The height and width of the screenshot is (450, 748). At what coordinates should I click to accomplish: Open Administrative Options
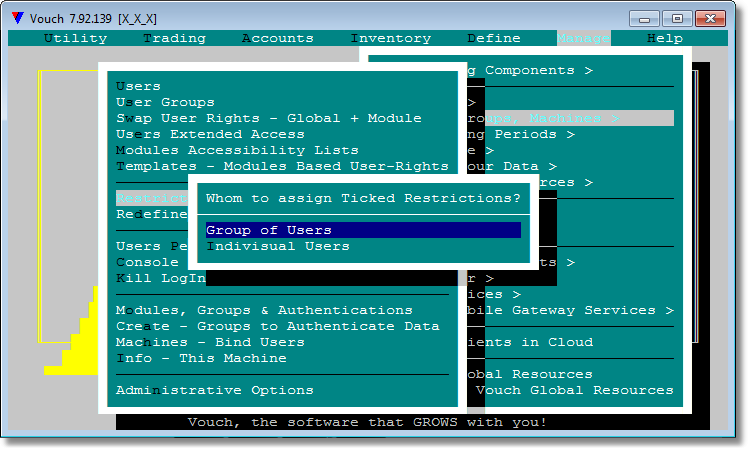click(215, 390)
